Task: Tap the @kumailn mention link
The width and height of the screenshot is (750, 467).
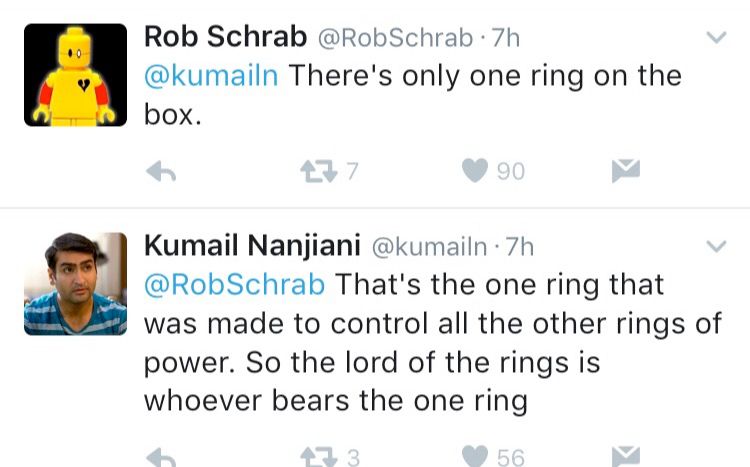Action: (210, 76)
